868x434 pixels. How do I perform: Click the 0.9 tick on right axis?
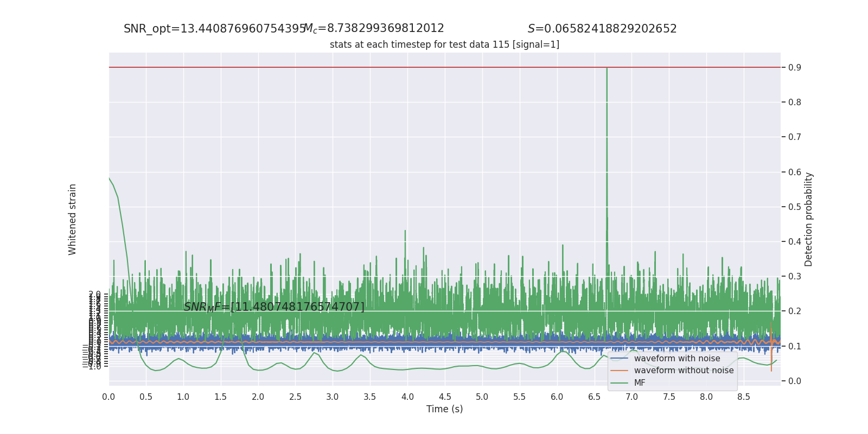tap(795, 68)
